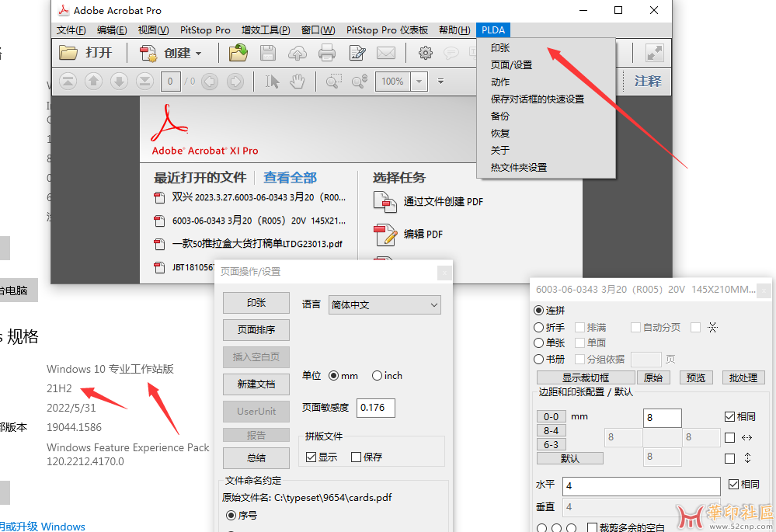Open the PitStop Pro menu
This screenshot has height=532, width=776.
[205, 30]
